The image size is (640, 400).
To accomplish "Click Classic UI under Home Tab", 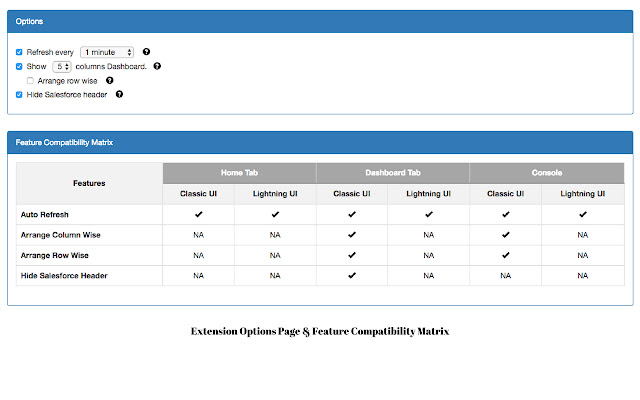I will point(198,194).
